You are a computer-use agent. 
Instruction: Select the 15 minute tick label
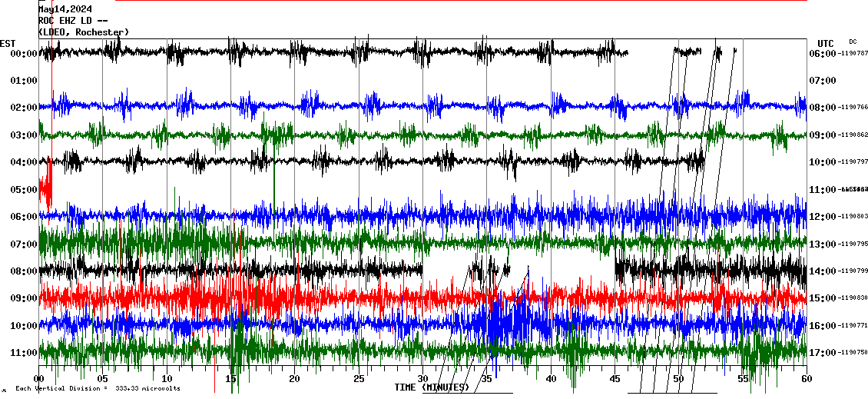[231, 379]
